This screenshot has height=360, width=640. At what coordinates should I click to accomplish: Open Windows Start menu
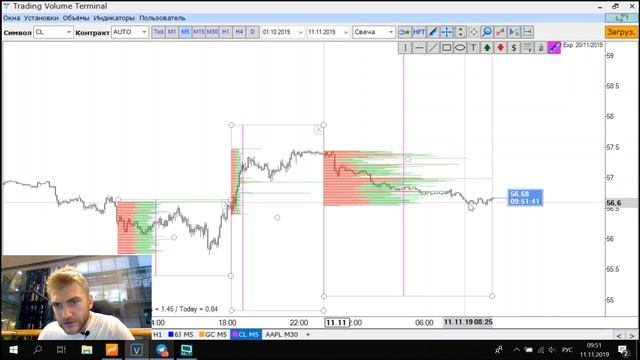(x=13, y=350)
